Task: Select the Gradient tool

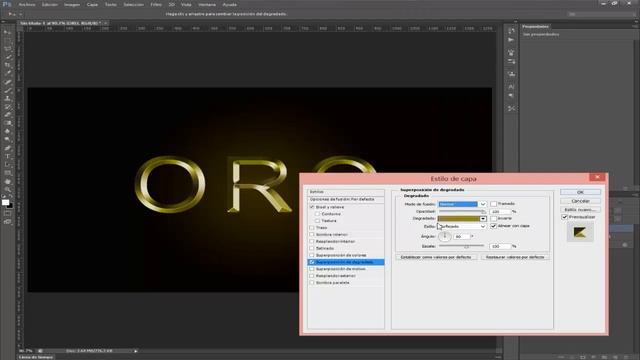Action: (7, 123)
